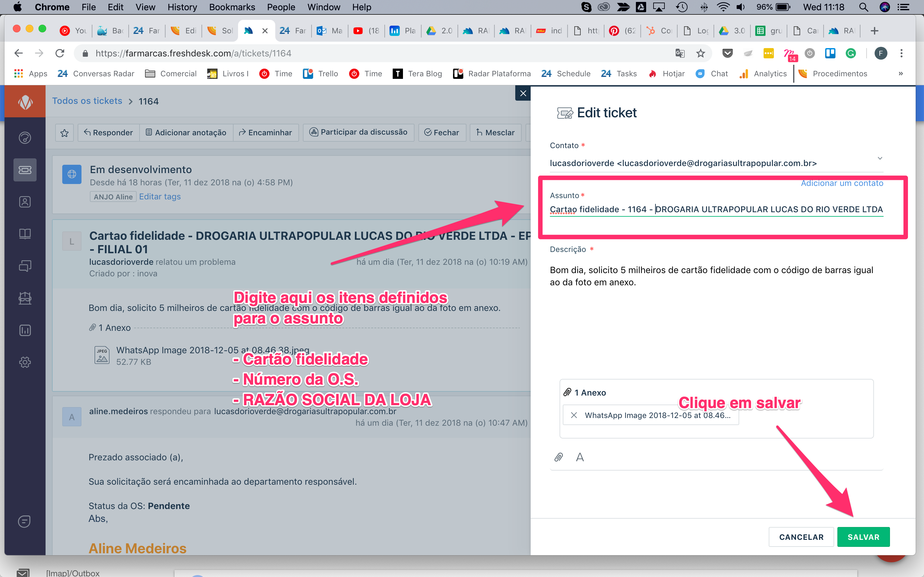Click the paperclip attach file icon
924x577 pixels.
click(559, 457)
